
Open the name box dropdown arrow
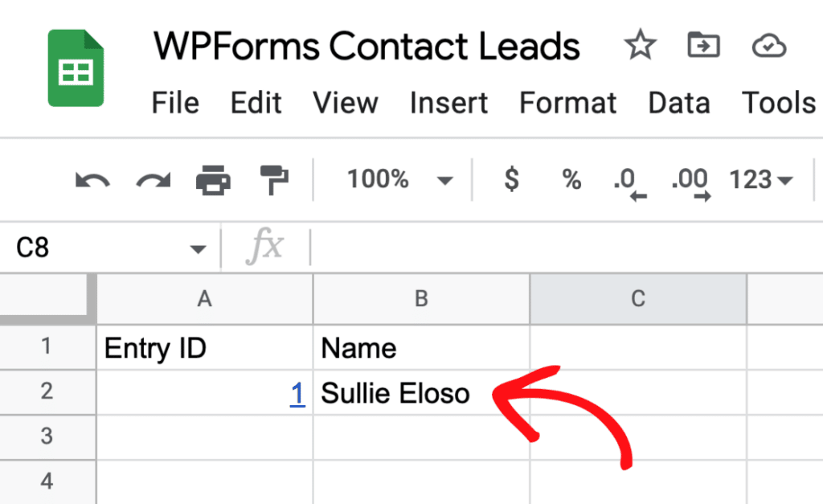tap(198, 248)
